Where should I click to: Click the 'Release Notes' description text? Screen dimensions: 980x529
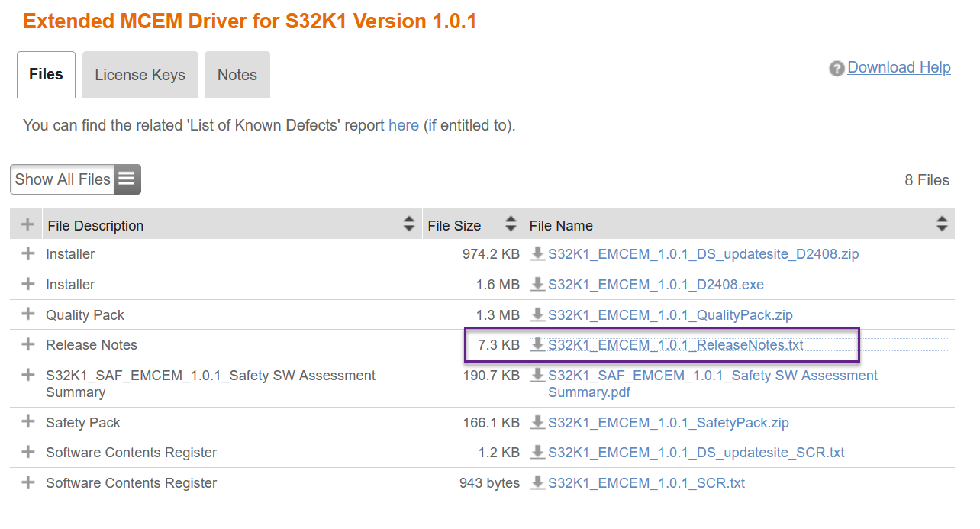point(92,345)
